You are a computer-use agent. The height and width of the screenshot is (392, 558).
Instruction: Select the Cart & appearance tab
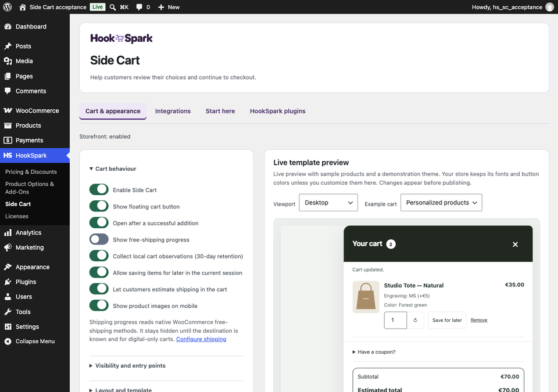(113, 112)
